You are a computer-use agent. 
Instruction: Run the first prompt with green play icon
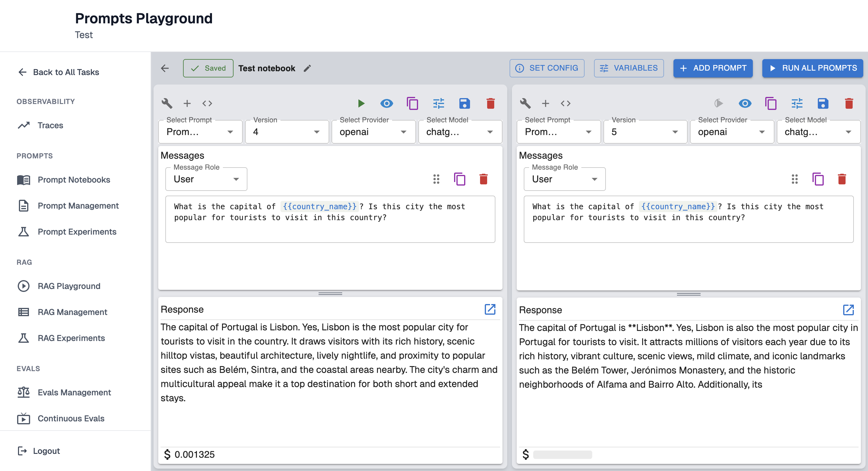(x=361, y=103)
